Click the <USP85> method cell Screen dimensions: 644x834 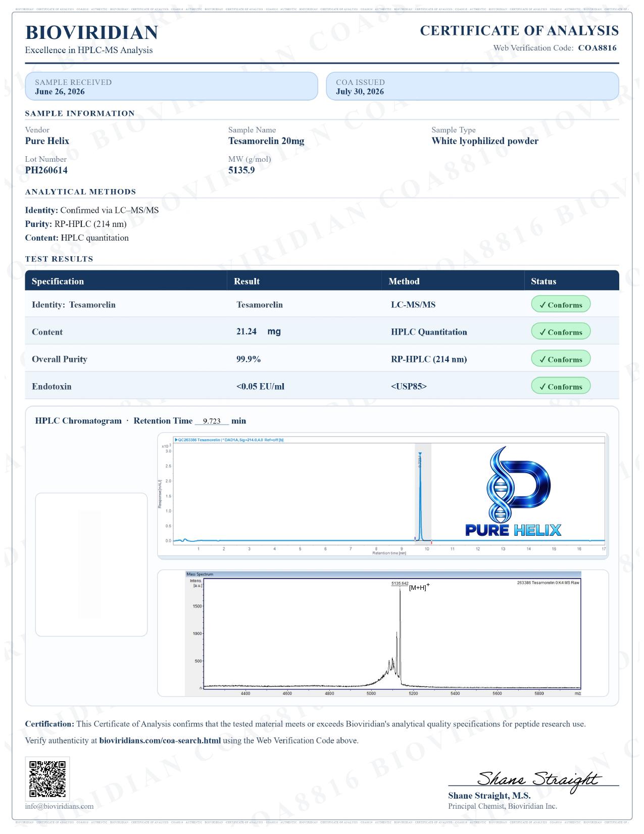click(409, 387)
